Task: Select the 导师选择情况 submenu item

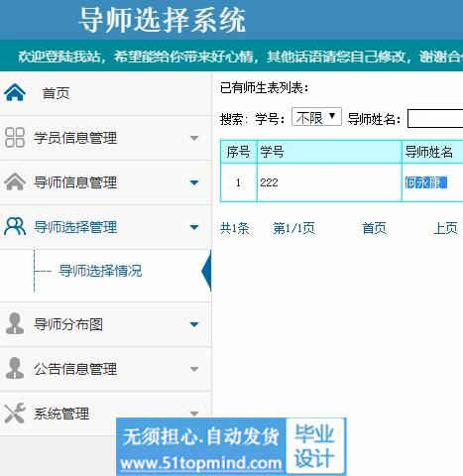Action: pyautogui.click(x=100, y=271)
